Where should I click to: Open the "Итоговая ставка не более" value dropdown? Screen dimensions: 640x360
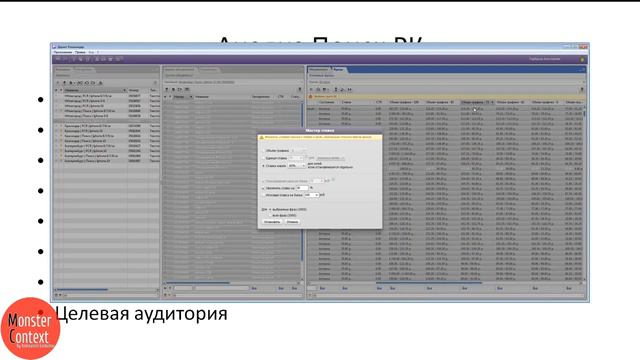coord(311,195)
